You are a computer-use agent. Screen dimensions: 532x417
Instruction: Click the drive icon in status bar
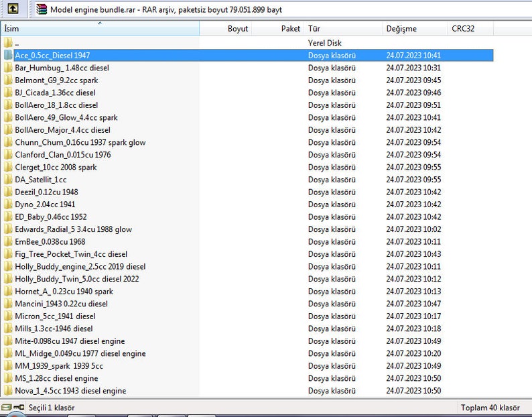pyautogui.click(x=6, y=407)
